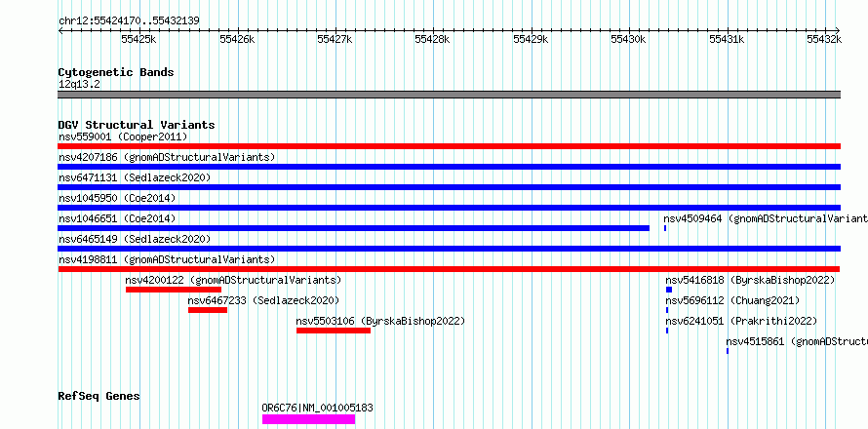Screen dimensions: 868x429
Task: Click the blue nsv1045950 variant bar
Action: point(449,208)
